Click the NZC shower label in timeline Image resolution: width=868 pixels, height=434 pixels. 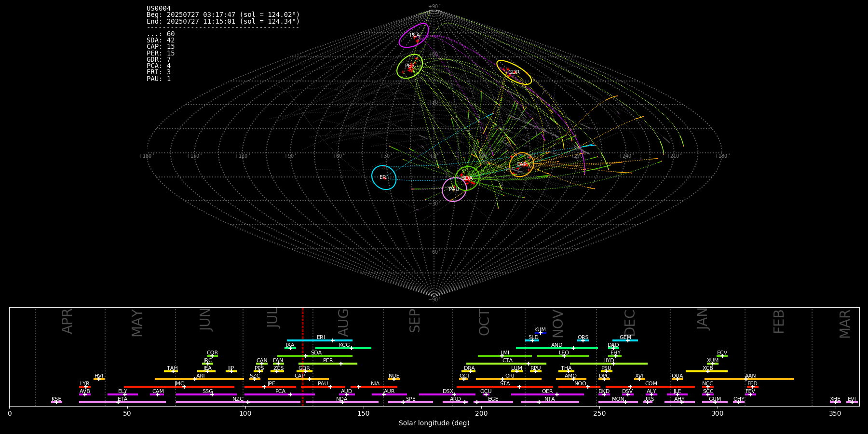[x=238, y=399]
